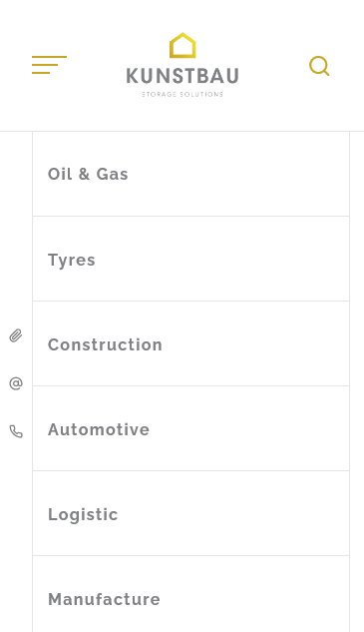364x632 pixels.
Task: Click the Storage Solutions tagline
Action: (182, 94)
